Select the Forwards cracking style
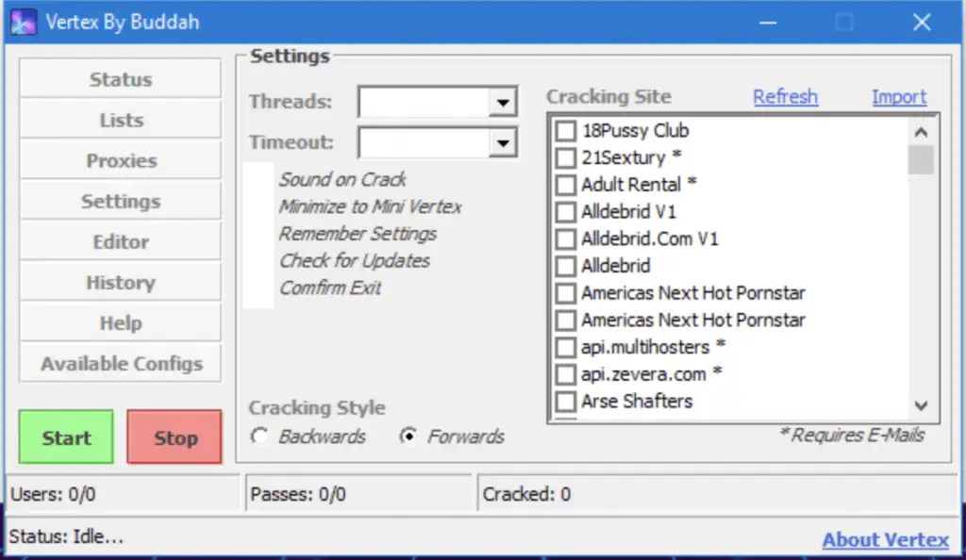This screenshot has height=560, width=966. click(408, 436)
